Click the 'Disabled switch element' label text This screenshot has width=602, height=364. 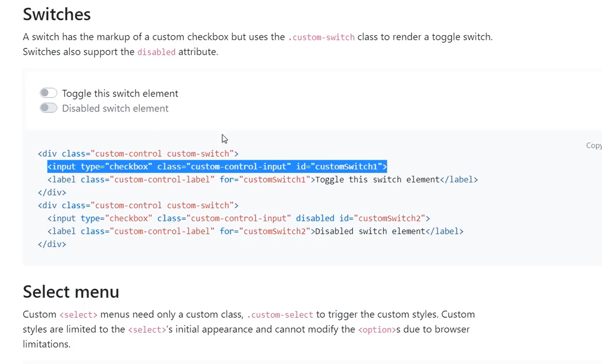(115, 108)
